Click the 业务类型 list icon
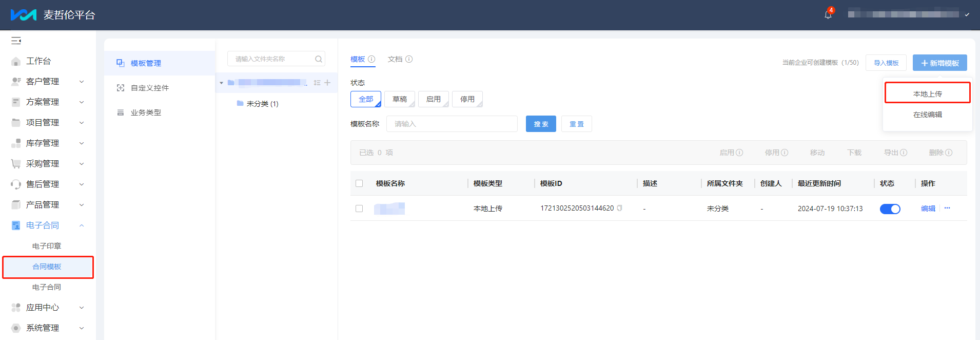980x340 pixels. coord(121,112)
